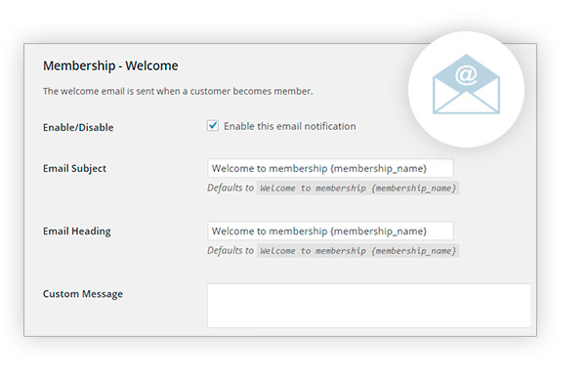Viewport: 588px width, 378px height.
Task: Click the Membership - Welcome heading
Action: [x=110, y=66]
